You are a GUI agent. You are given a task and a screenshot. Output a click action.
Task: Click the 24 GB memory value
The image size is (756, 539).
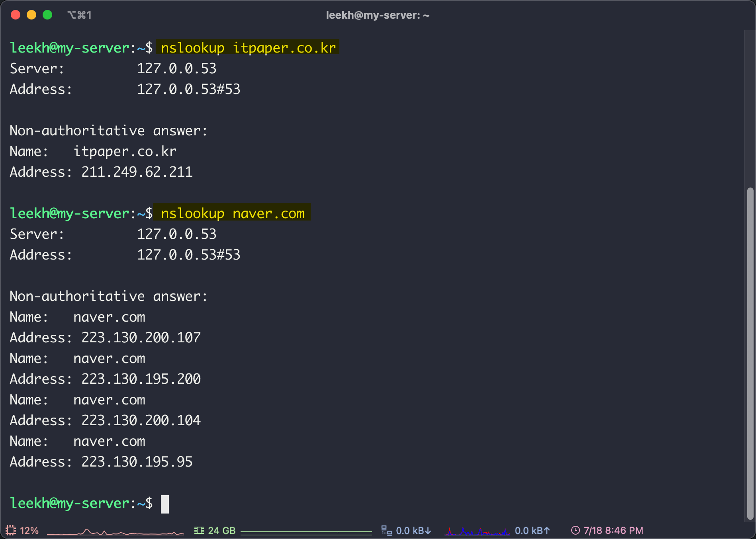(222, 531)
